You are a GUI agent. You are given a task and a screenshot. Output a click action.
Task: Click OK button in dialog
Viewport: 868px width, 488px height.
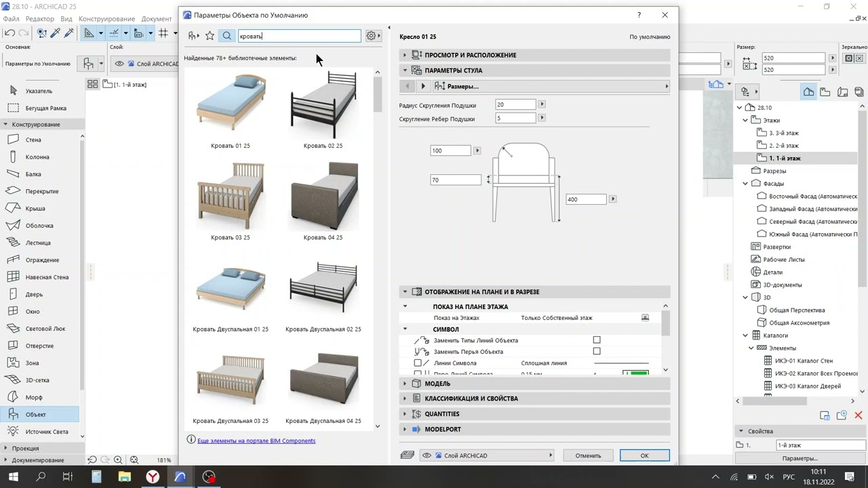[x=644, y=455]
